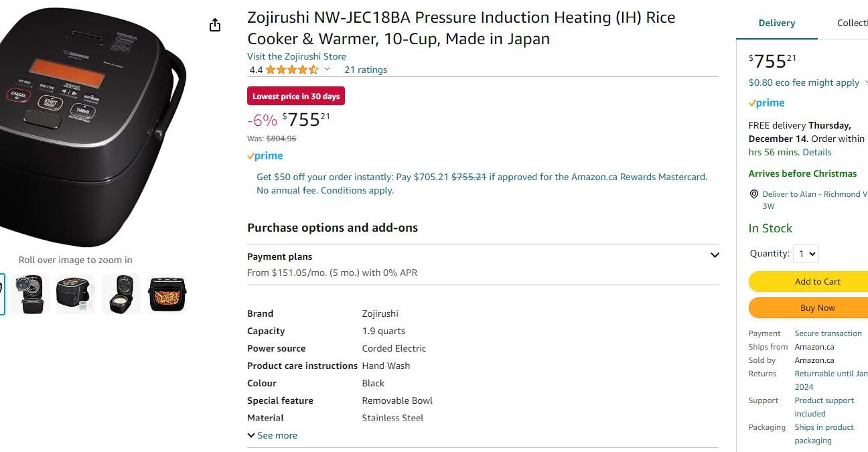Open the Quantity dropdown
868x452 pixels.
point(806,254)
